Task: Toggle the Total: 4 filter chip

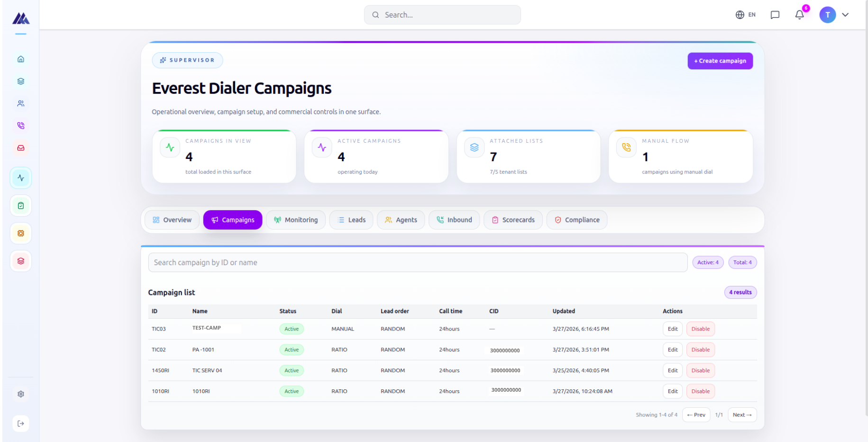Action: coord(742,262)
